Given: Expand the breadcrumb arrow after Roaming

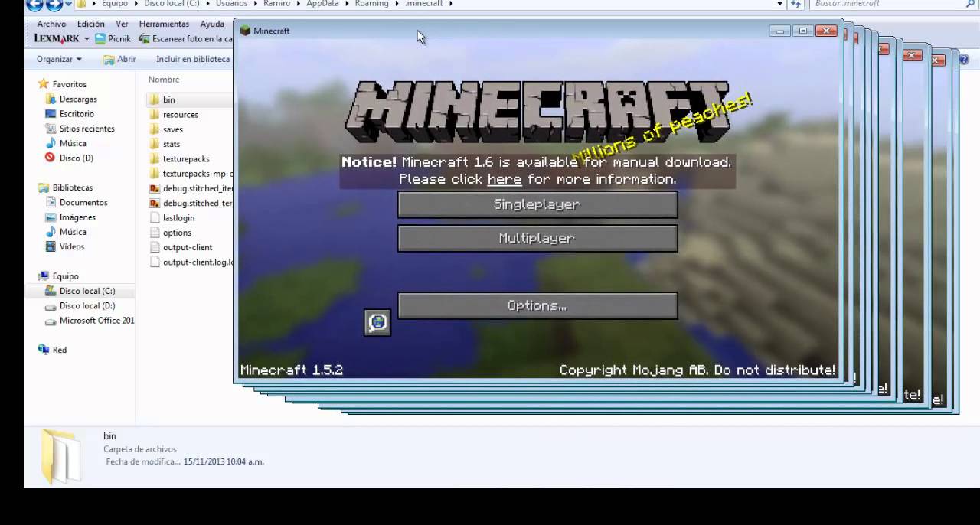Looking at the screenshot, I should point(396,4).
